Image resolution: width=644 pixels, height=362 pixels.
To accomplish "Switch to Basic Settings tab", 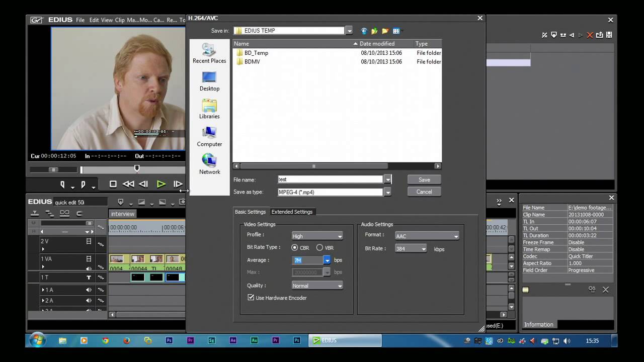I will tap(250, 212).
